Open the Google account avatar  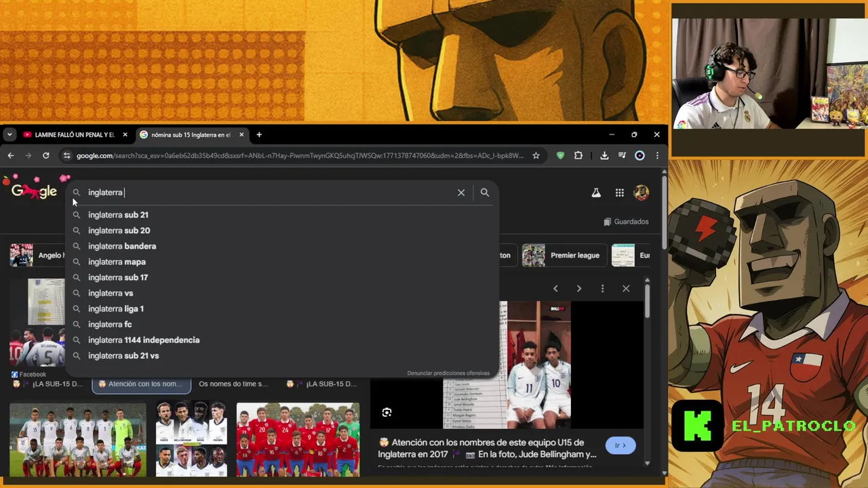pyautogui.click(x=642, y=193)
